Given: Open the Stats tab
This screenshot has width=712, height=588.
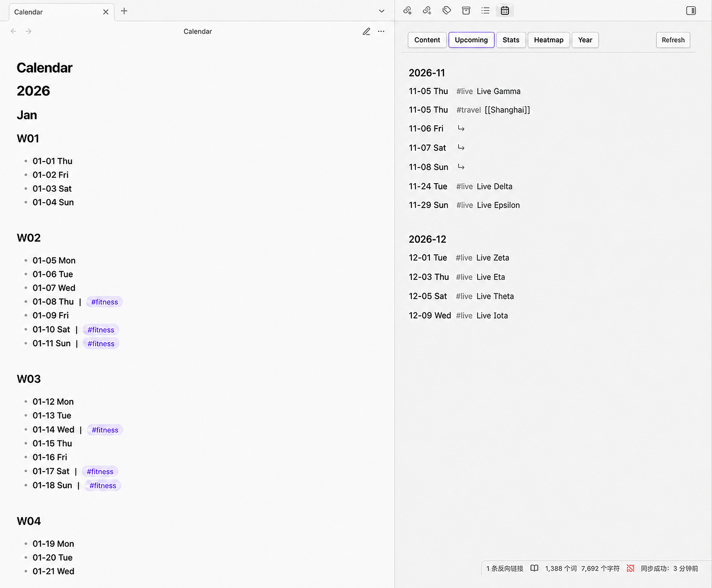Looking at the screenshot, I should tap(511, 40).
